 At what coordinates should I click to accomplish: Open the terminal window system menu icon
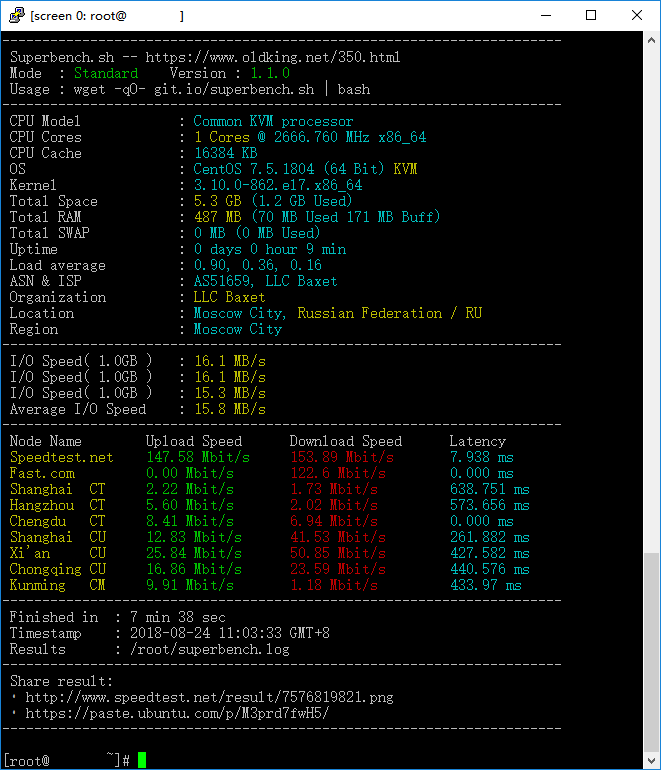15,15
